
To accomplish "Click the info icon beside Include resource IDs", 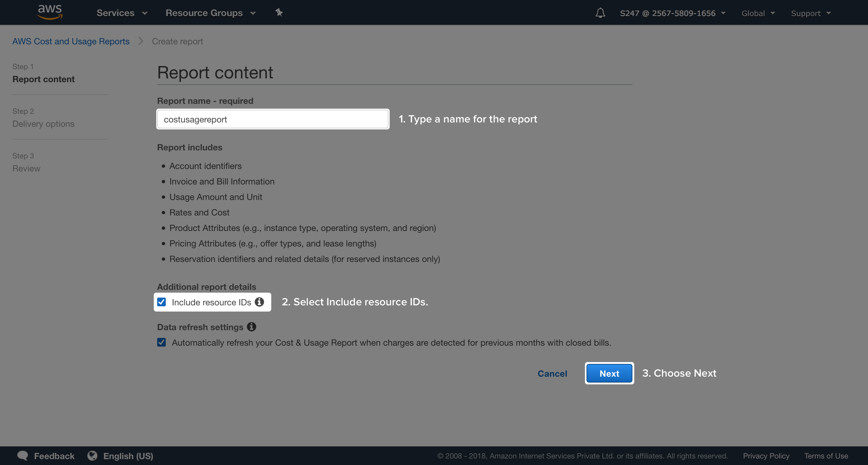I will click(259, 302).
